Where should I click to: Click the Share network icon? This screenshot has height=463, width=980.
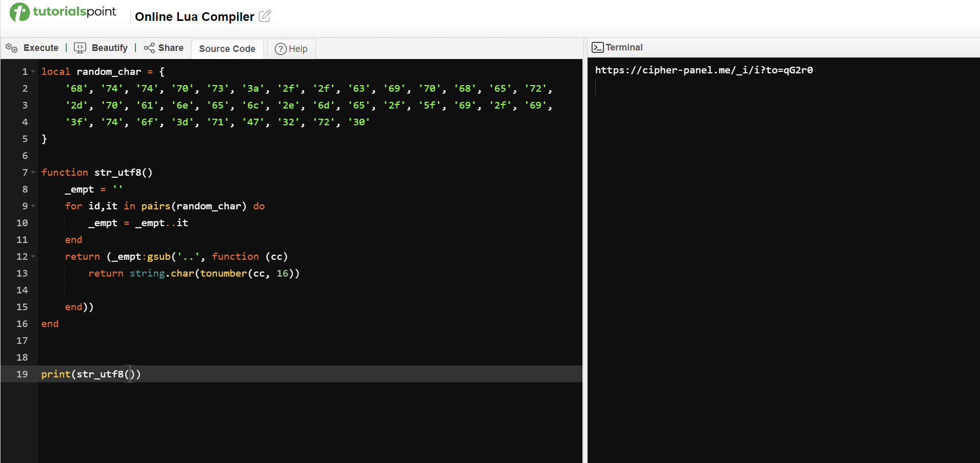pyautogui.click(x=149, y=48)
